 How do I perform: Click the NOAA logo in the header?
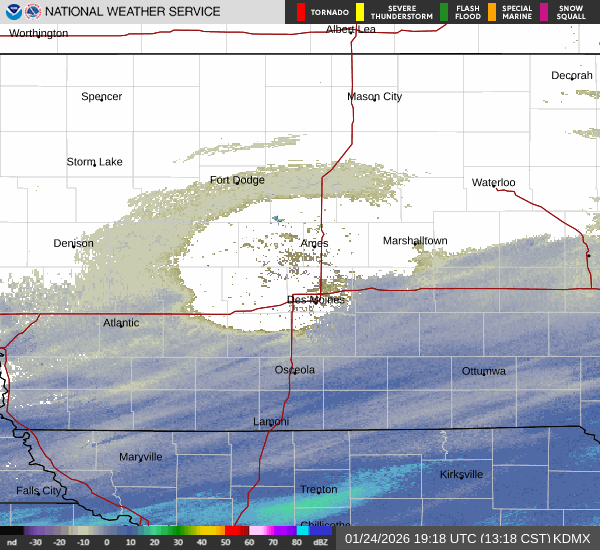(14, 12)
